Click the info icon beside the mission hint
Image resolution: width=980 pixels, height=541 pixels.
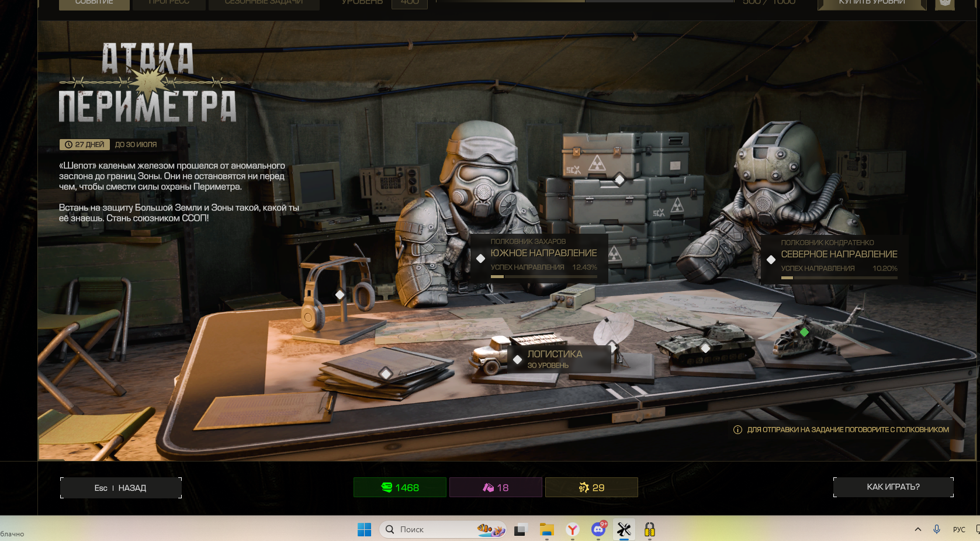pos(737,429)
